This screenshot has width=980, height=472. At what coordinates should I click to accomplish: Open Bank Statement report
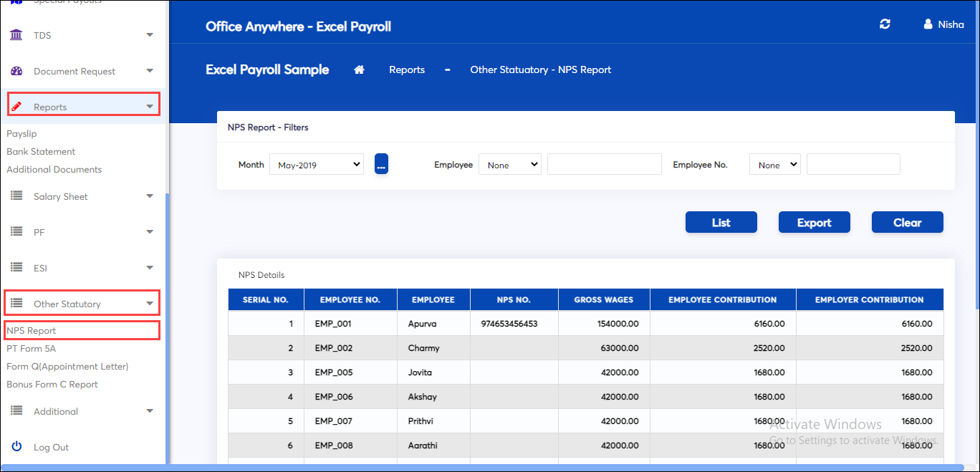(41, 151)
